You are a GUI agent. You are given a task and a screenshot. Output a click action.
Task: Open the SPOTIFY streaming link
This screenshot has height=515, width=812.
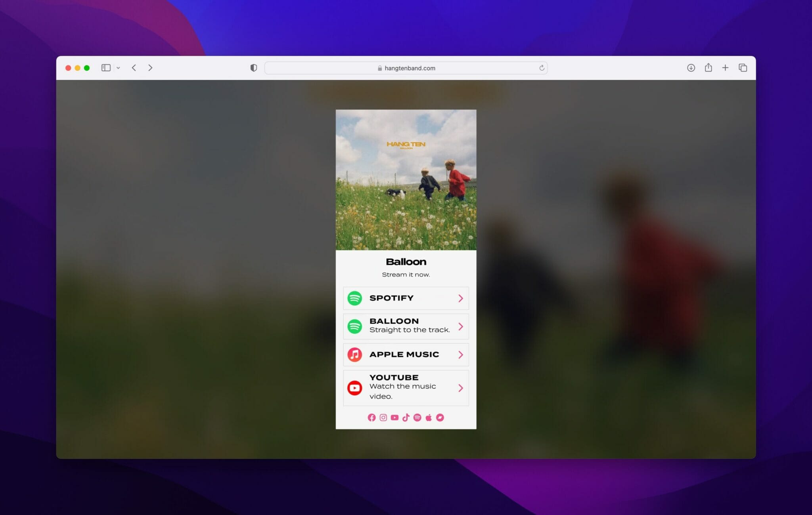click(x=406, y=298)
